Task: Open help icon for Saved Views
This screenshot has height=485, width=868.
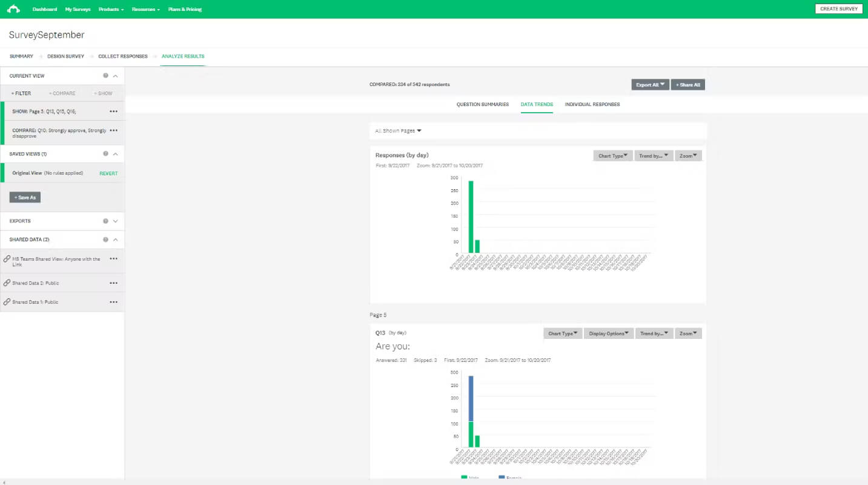Action: pos(105,154)
